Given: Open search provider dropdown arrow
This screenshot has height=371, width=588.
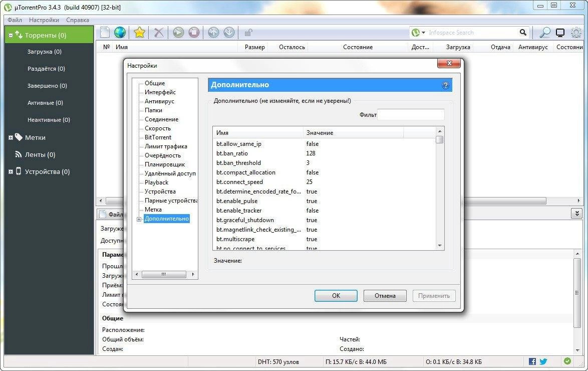Looking at the screenshot, I should tap(423, 33).
